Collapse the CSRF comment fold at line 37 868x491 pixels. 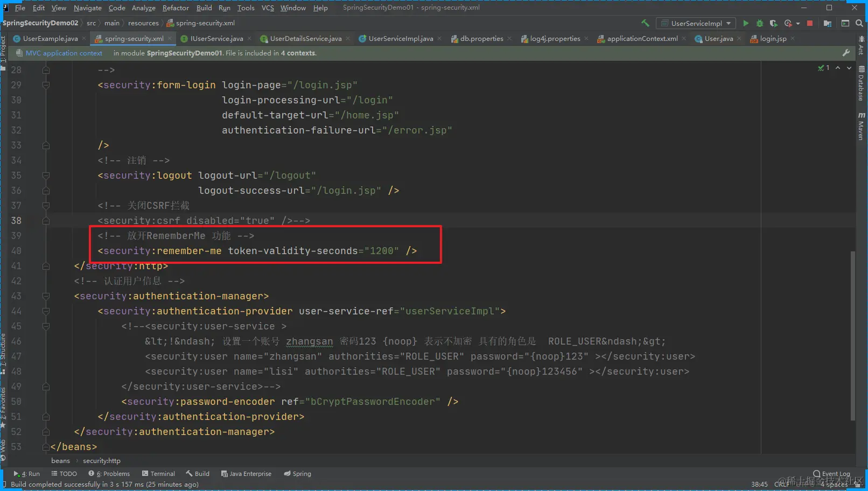(x=46, y=206)
